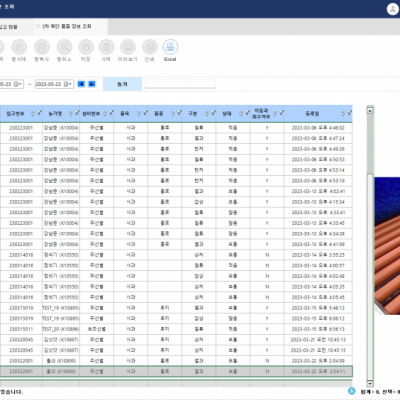The height and width of the screenshot is (400, 400).
Task: Click the 행취소 (row cancel) toolbar icon
Action: (x=64, y=47)
